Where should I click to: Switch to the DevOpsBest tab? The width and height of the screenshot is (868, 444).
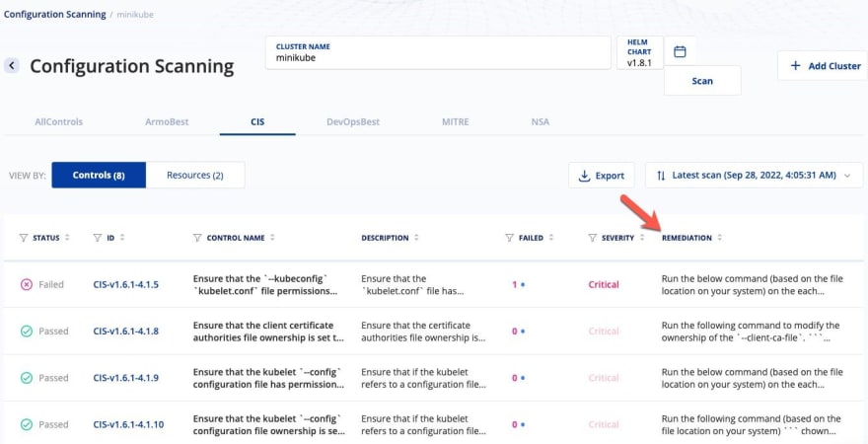353,121
